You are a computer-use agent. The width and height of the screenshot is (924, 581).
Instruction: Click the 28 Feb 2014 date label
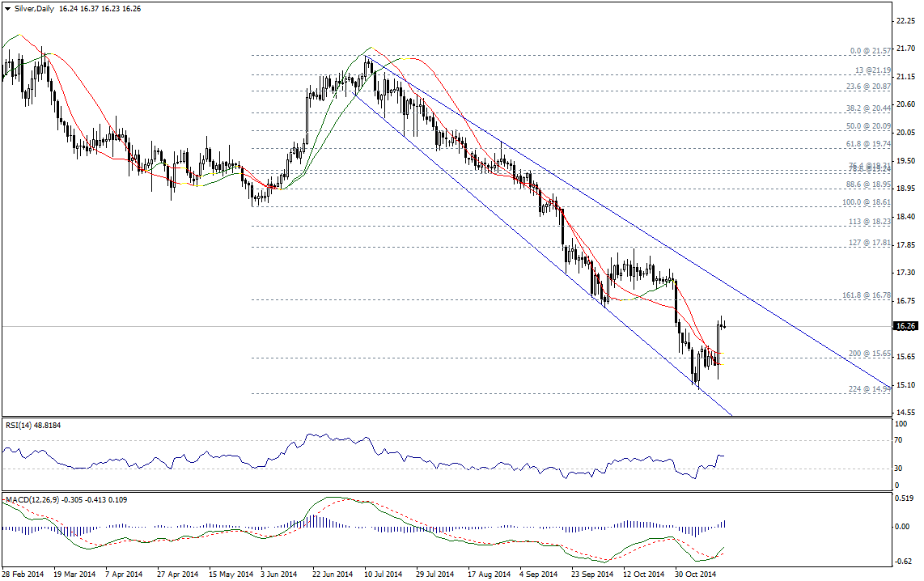point(23,574)
